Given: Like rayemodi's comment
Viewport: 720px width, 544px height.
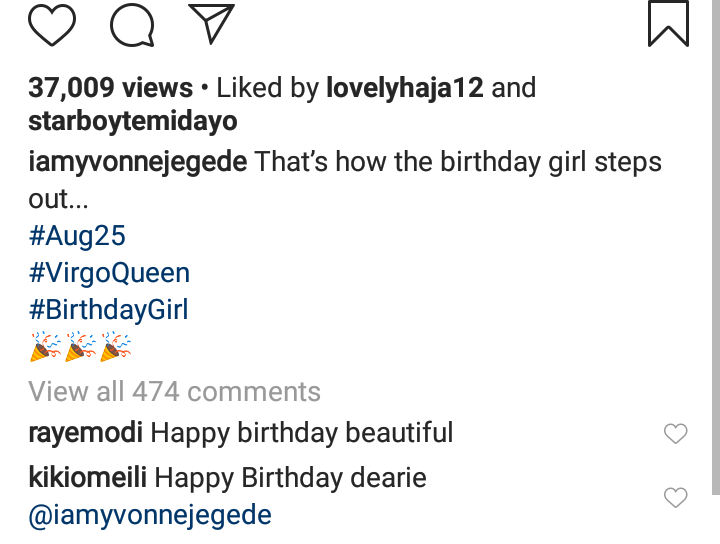Looking at the screenshot, I should click(x=676, y=434).
